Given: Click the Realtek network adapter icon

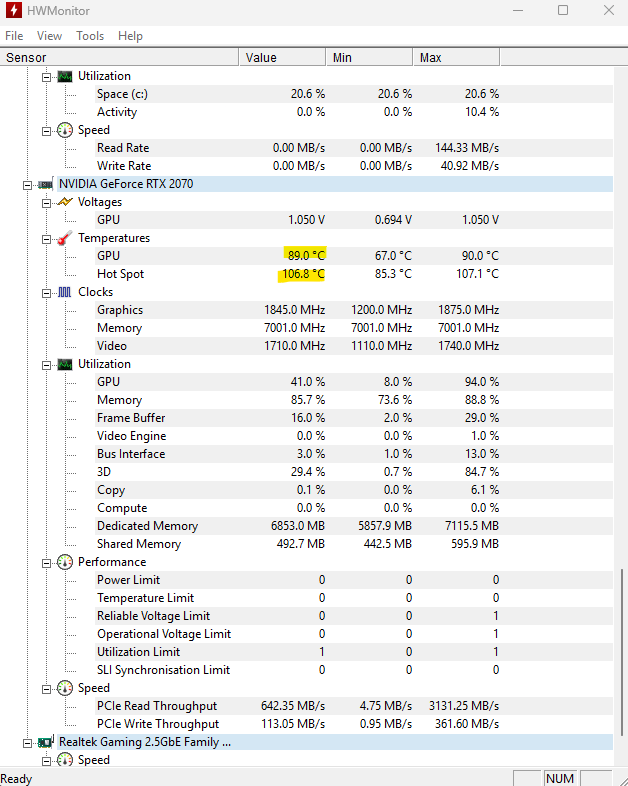Looking at the screenshot, I should [x=46, y=742].
